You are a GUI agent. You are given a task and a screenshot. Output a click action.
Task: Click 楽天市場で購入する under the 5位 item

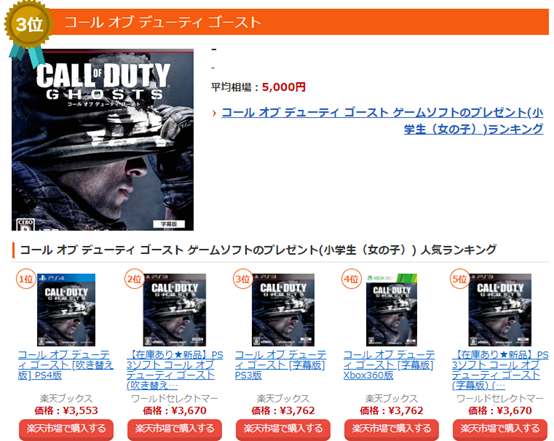[x=500, y=429]
